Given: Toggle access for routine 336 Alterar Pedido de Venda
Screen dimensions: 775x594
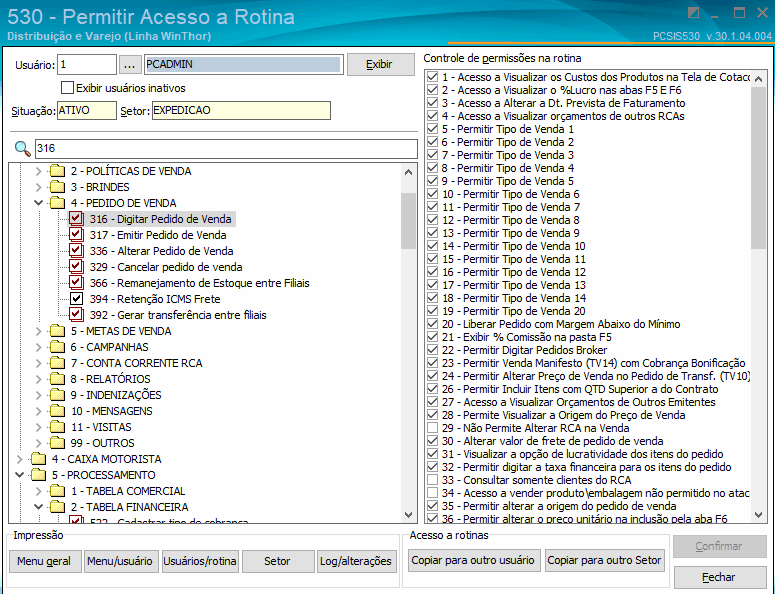Looking at the screenshot, I should 76,251.
